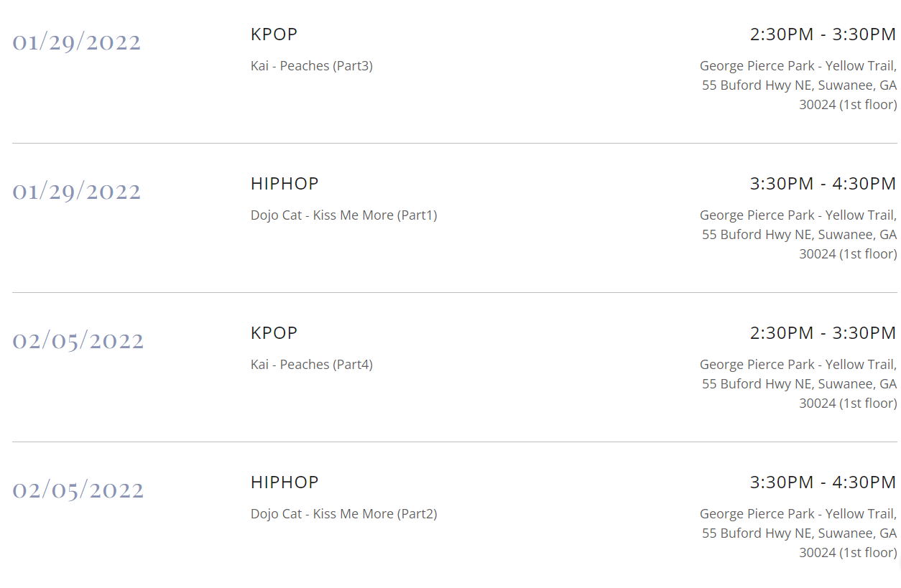This screenshot has height=588, width=901.
Task: Open the "Dojo Cat - Kiss Me More (Part2)" entry
Action: pyautogui.click(x=343, y=514)
